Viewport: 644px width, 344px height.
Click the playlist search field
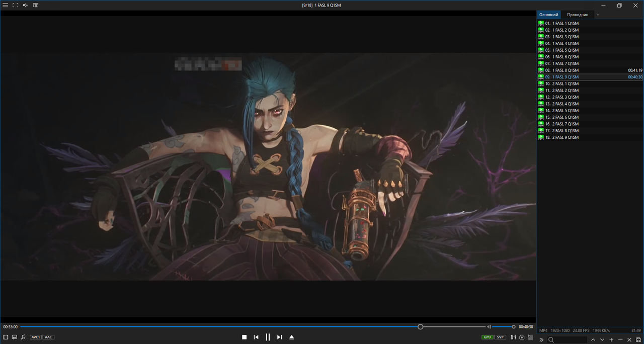click(567, 340)
